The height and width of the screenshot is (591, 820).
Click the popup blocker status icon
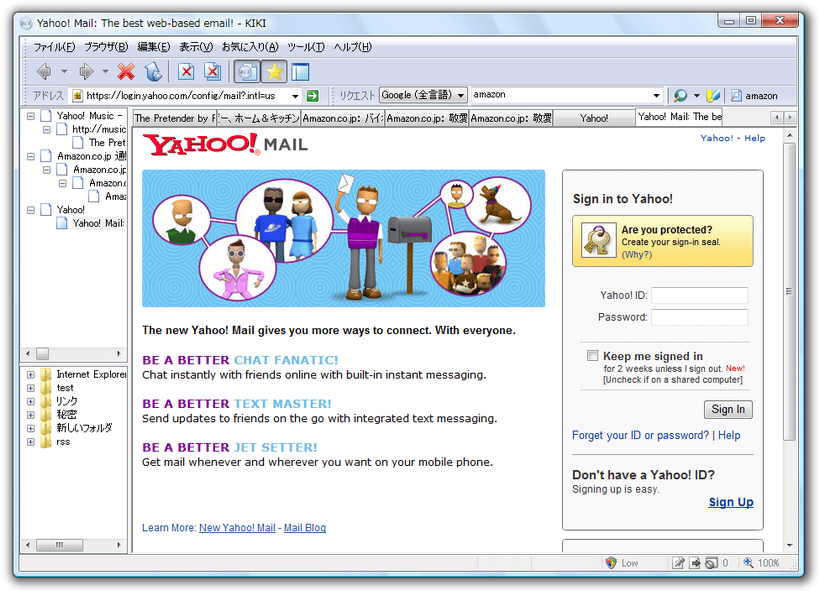711,563
